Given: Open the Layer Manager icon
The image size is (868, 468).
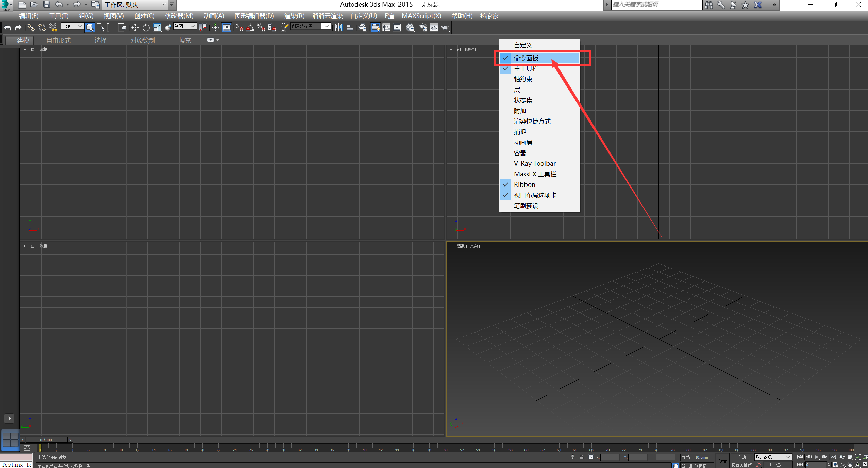Looking at the screenshot, I should tap(363, 28).
